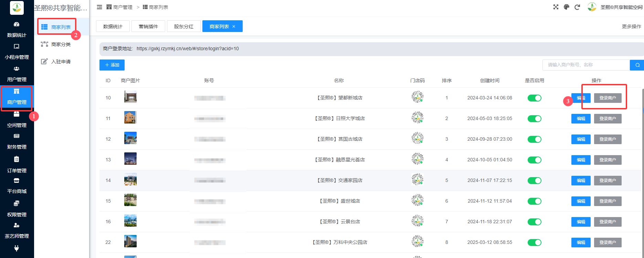Open 平台商城 sidebar section
The width and height of the screenshot is (644, 258).
click(x=17, y=186)
